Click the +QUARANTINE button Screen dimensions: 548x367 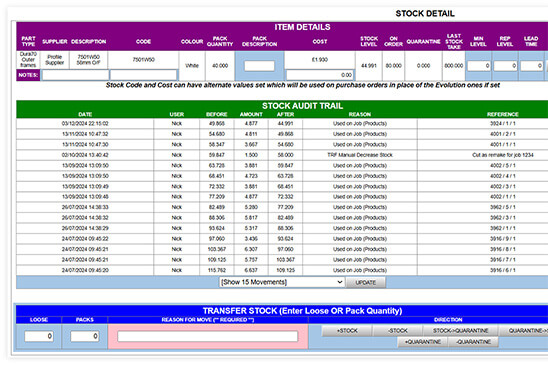coord(423,342)
